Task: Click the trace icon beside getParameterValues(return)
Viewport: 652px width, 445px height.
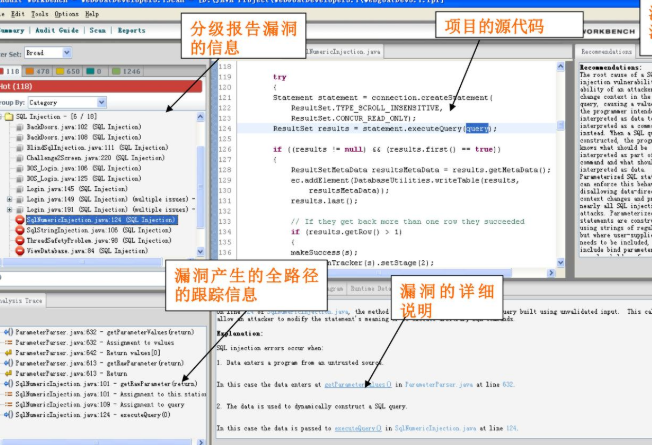Action: click(x=8, y=332)
